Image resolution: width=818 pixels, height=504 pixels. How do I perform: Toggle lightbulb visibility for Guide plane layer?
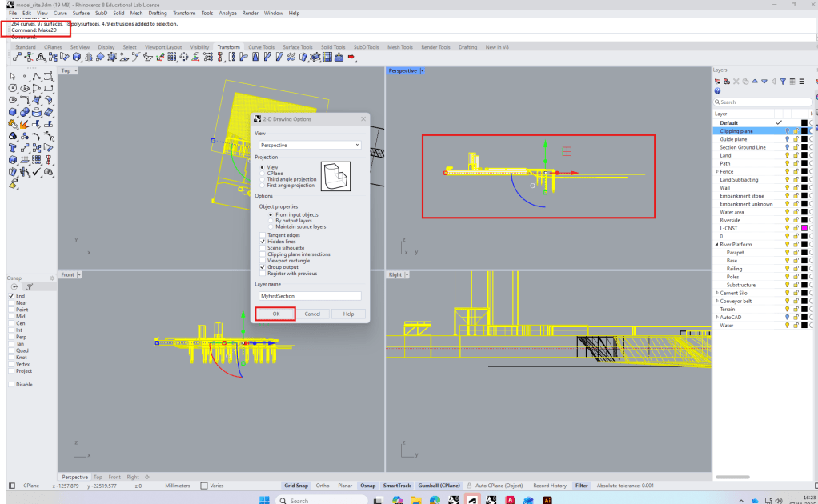tap(787, 139)
